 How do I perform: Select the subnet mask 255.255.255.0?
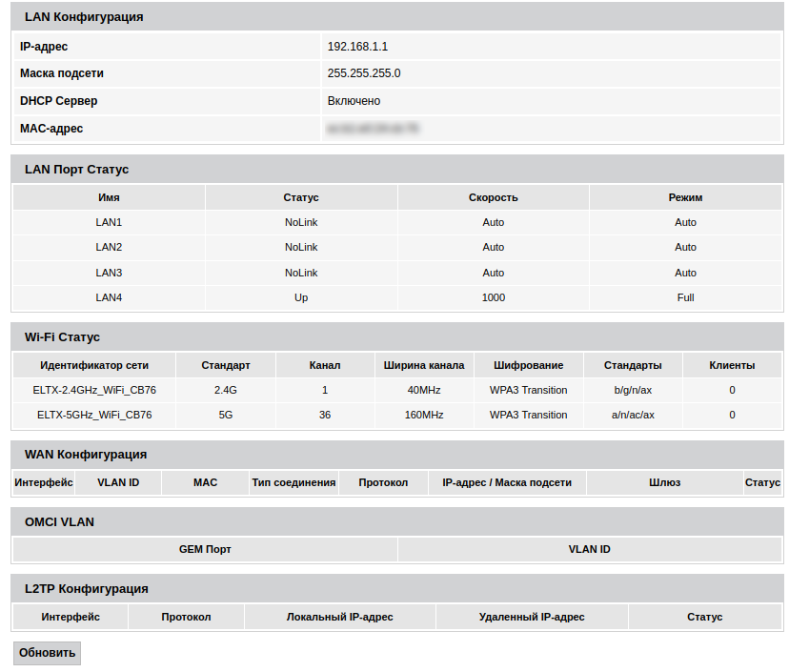coord(364,73)
